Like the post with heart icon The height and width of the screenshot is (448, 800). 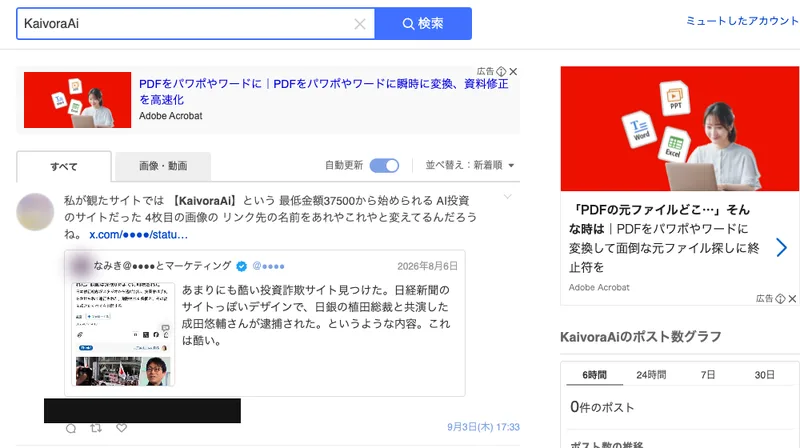coord(121,428)
